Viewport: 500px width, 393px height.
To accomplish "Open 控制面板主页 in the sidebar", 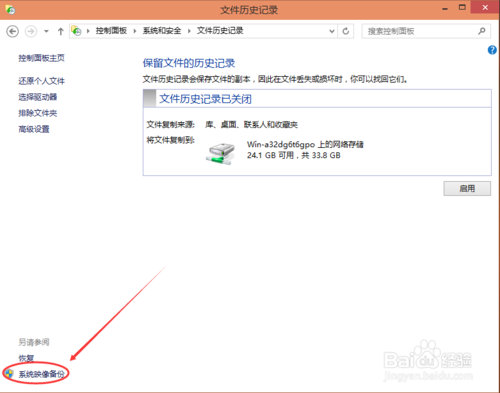I will tap(41, 58).
